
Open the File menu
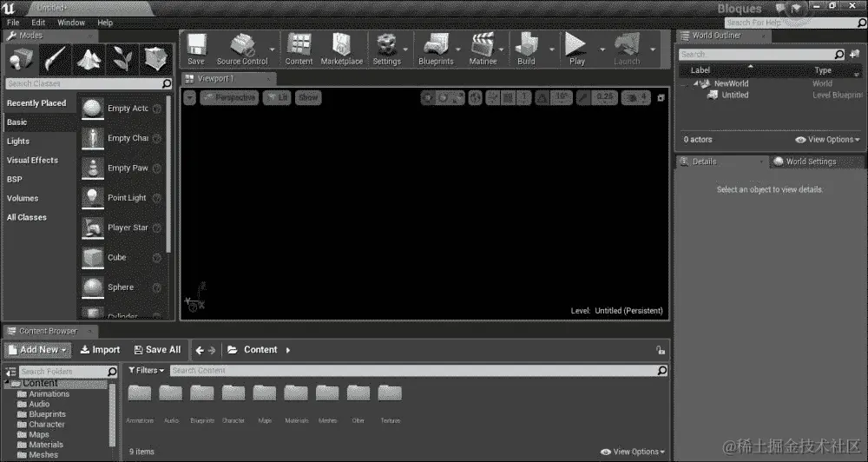click(x=13, y=23)
